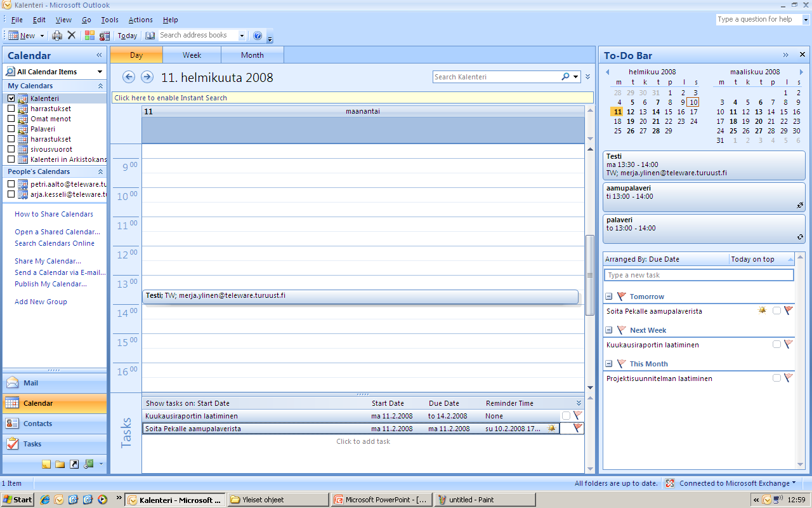Open Shortcuts icon in navigation pane
The width and height of the screenshot is (812, 508).
(x=74, y=464)
